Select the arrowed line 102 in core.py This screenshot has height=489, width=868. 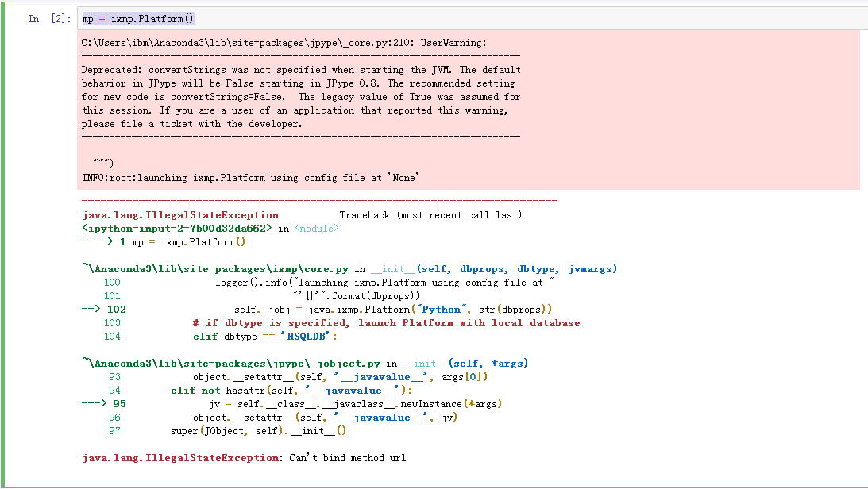(341, 309)
